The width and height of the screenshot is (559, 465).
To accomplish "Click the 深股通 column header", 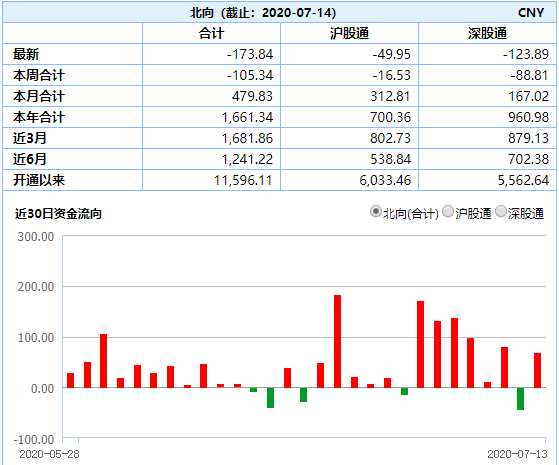I will click(487, 34).
